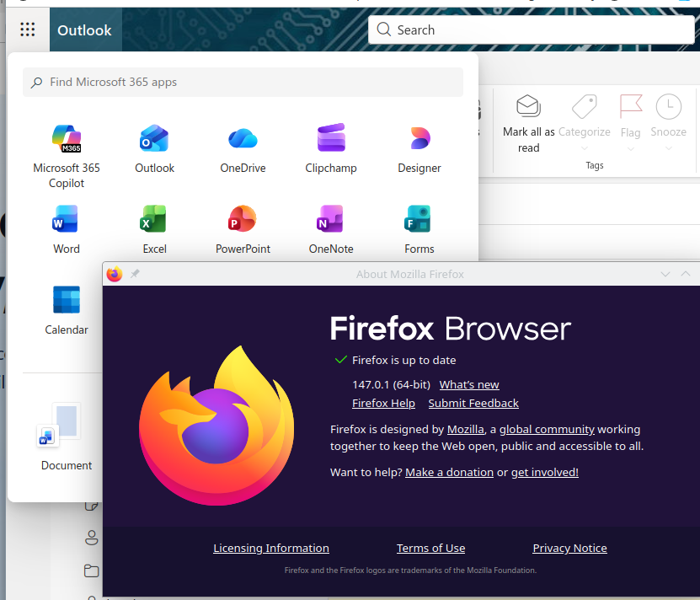700x600 pixels.
Task: Open the What's new link
Action: pos(469,384)
